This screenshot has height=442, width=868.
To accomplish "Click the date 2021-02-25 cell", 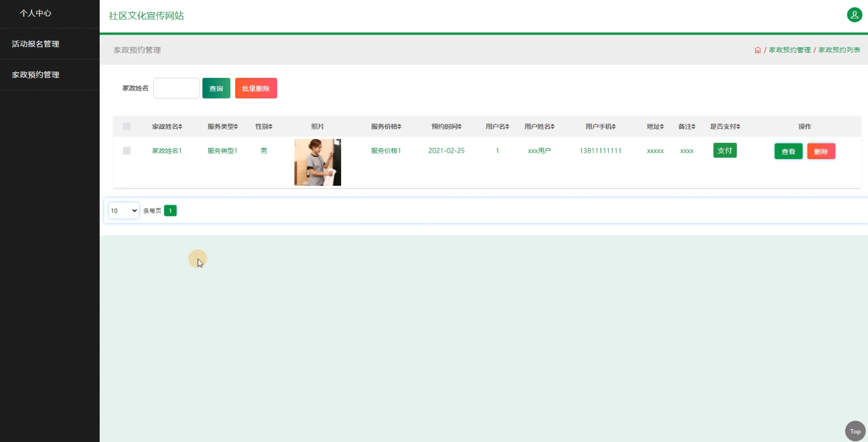I will click(446, 151).
